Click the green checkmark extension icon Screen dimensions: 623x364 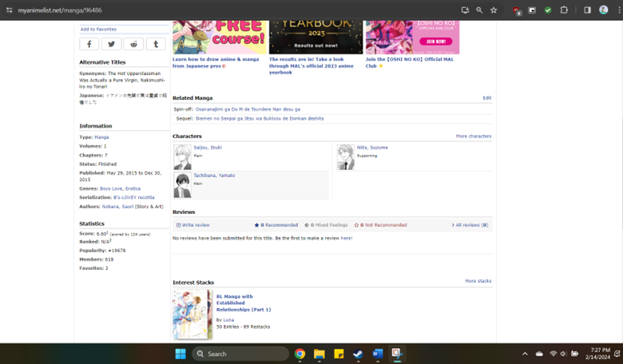click(x=548, y=10)
